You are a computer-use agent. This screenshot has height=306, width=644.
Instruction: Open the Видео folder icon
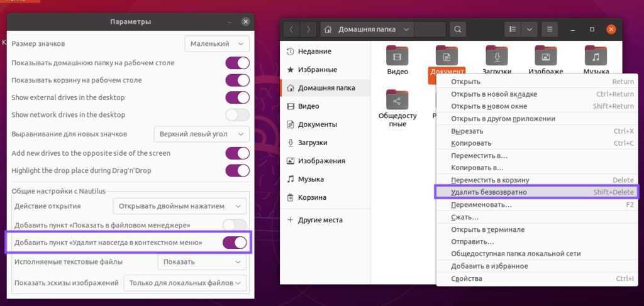point(397,56)
